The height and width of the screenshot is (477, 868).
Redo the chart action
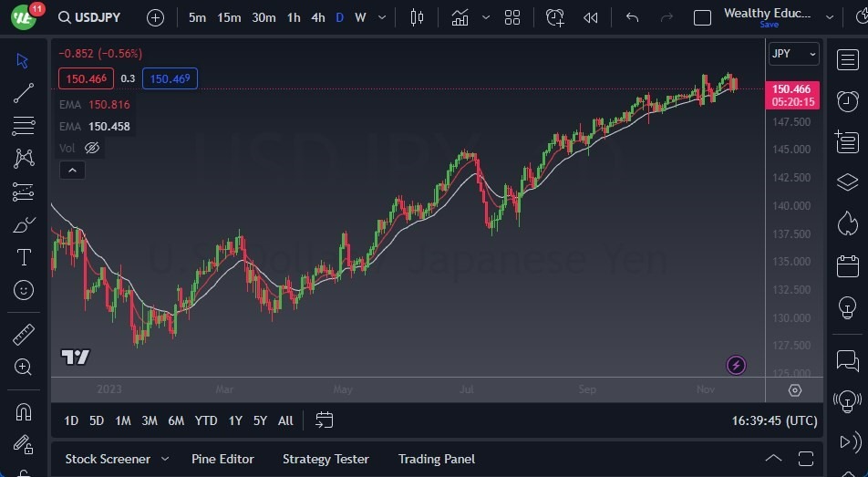pyautogui.click(x=666, y=17)
